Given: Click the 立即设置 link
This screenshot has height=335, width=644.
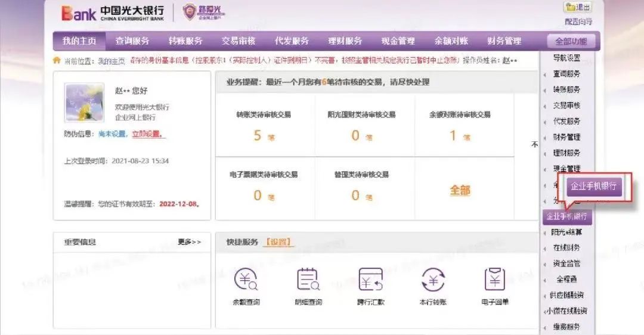Looking at the screenshot, I should tap(148, 134).
